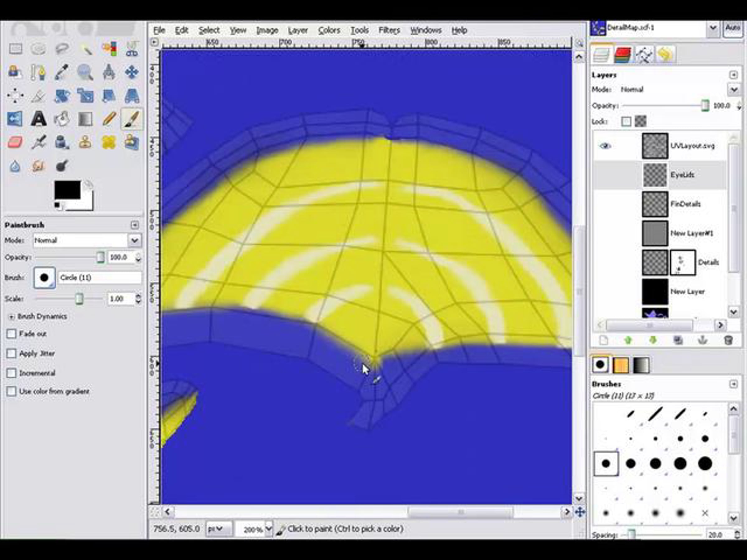Select the Color Picker eyedropper tool
Viewport: 747px width, 560px height.
click(x=62, y=72)
